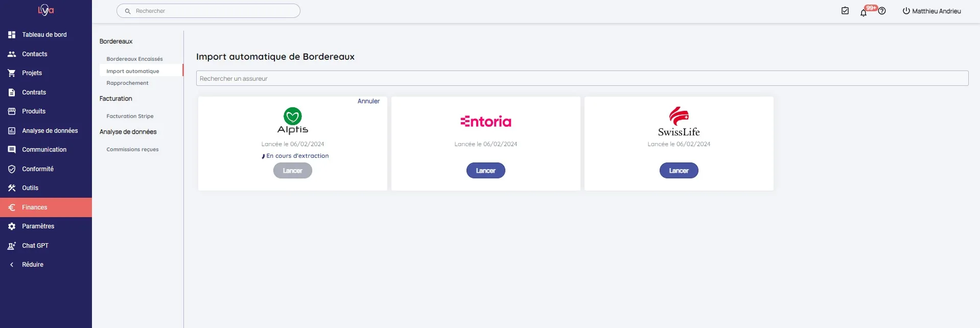The height and width of the screenshot is (328, 980).
Task: Click the magnifier icon in the search bar
Action: [128, 11]
